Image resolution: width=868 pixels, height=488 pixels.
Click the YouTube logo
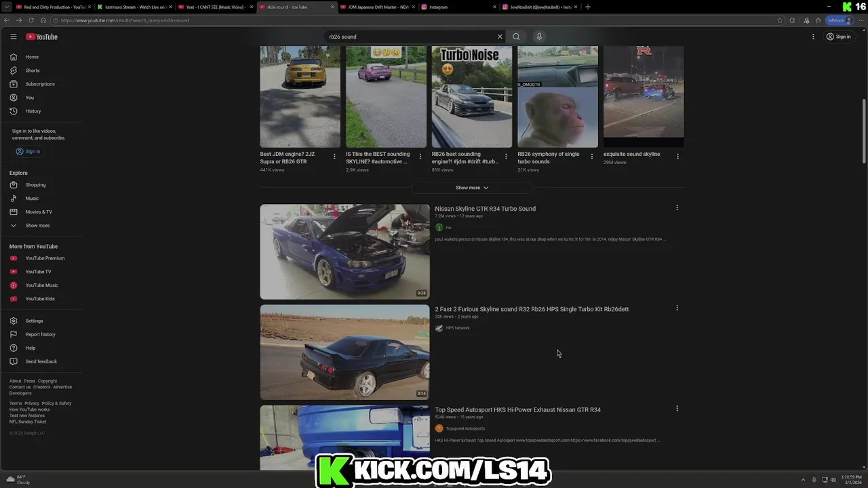41,37
